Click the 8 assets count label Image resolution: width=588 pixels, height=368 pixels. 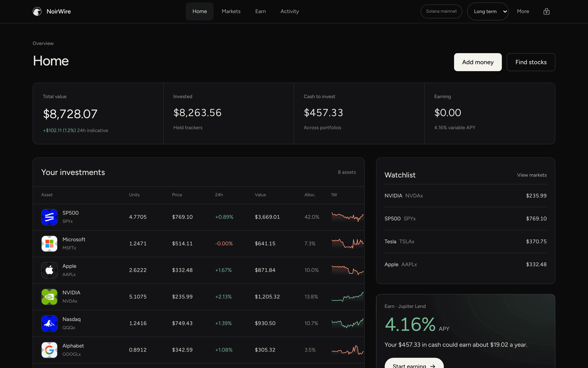347,172
